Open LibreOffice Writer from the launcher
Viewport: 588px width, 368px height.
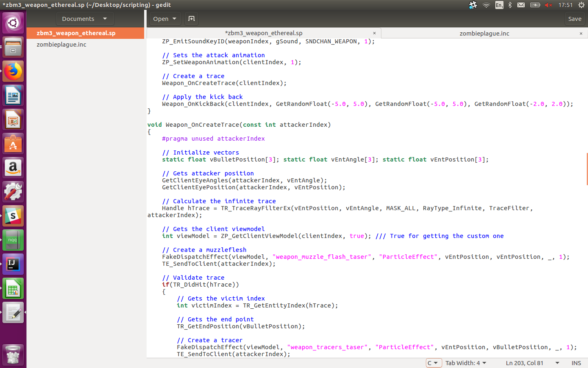pos(13,96)
